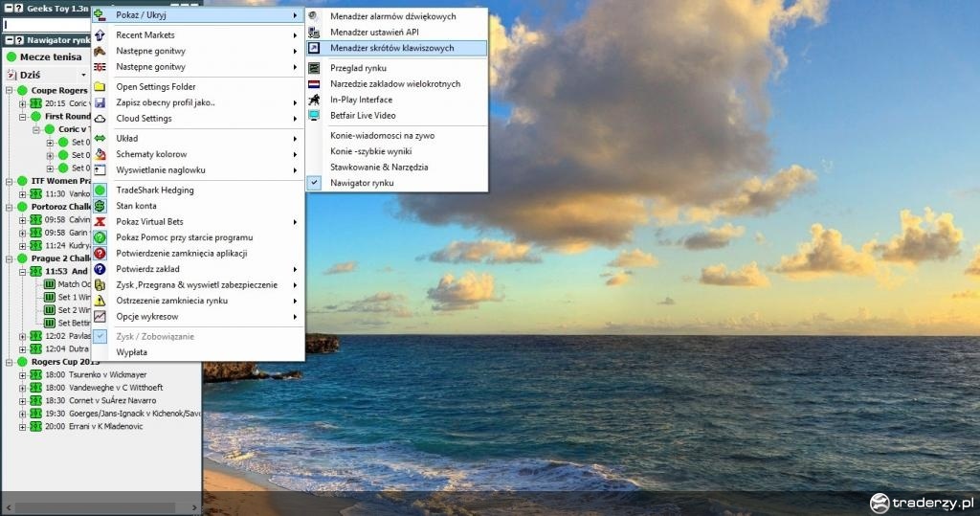
Task: Toggle Konie-wiadomosci na zywo
Action: click(397, 135)
